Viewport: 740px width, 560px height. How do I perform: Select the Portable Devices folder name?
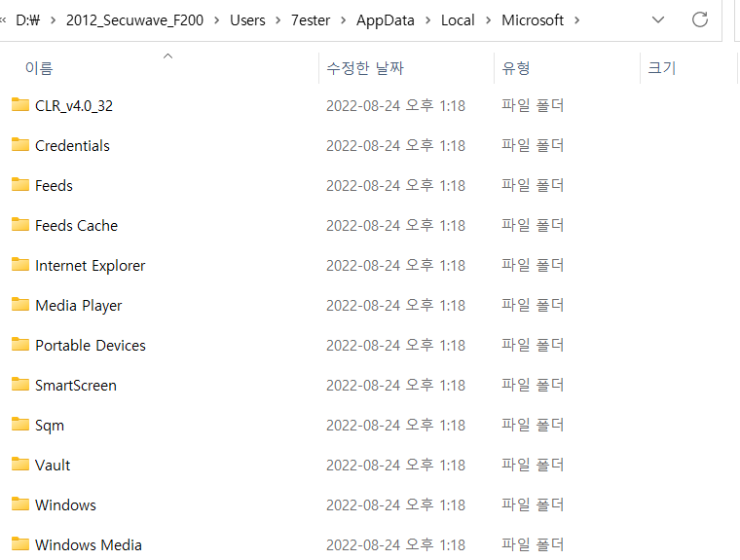pos(91,345)
